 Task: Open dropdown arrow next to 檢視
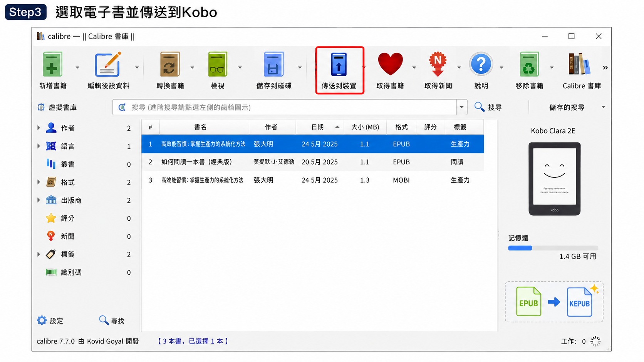point(240,68)
